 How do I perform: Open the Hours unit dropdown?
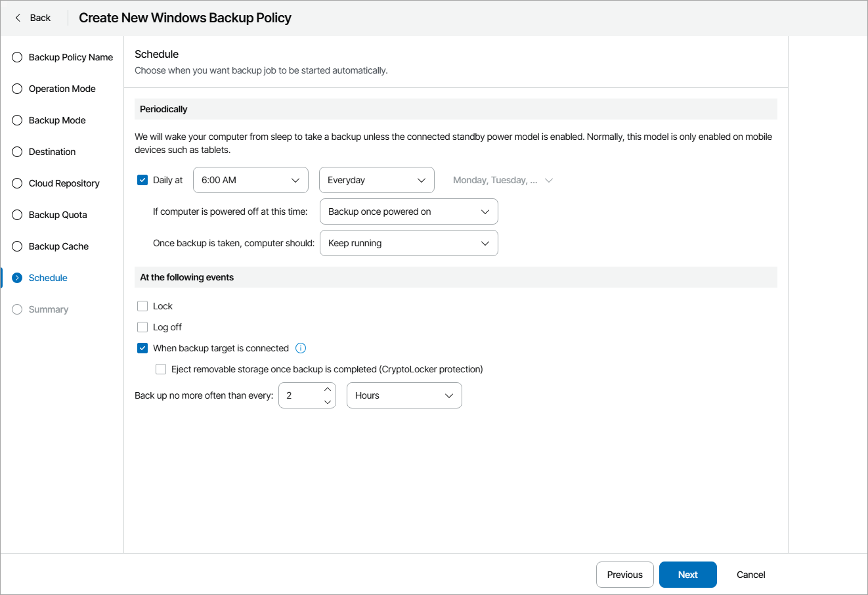pyautogui.click(x=404, y=395)
